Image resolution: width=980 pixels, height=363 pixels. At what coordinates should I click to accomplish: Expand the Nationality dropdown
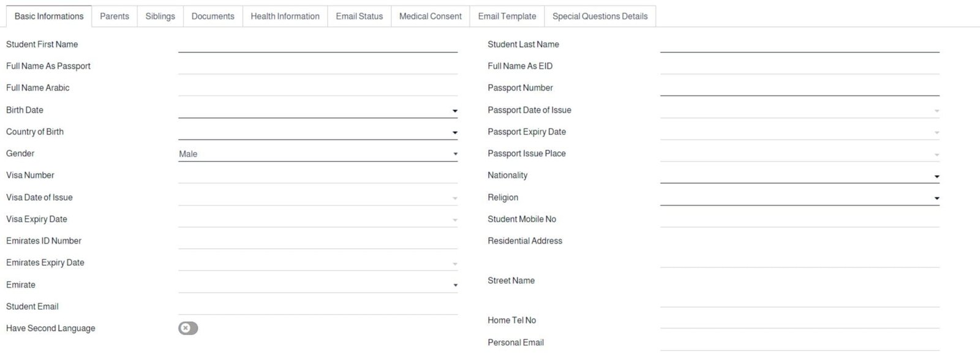coord(799,176)
